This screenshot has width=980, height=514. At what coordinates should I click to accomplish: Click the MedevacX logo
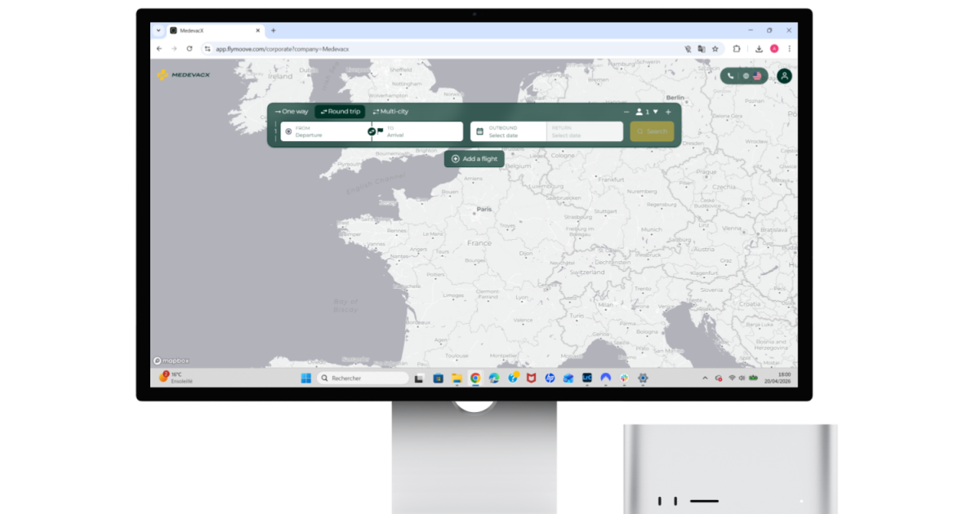[x=181, y=75]
